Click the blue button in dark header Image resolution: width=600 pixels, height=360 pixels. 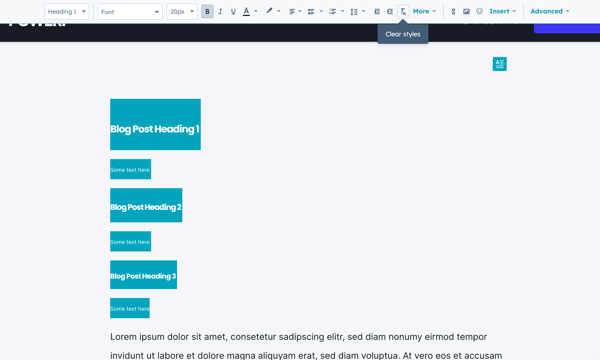[x=567, y=28]
